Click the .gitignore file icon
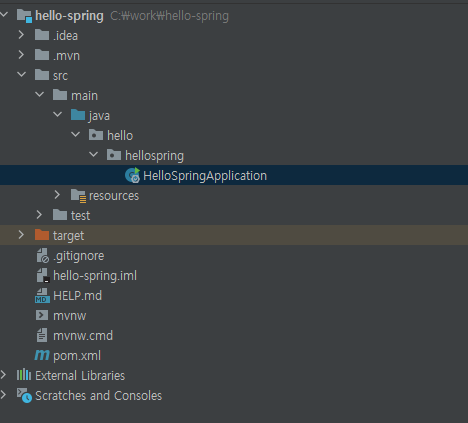Image resolution: width=468 pixels, height=423 pixels. [42, 256]
